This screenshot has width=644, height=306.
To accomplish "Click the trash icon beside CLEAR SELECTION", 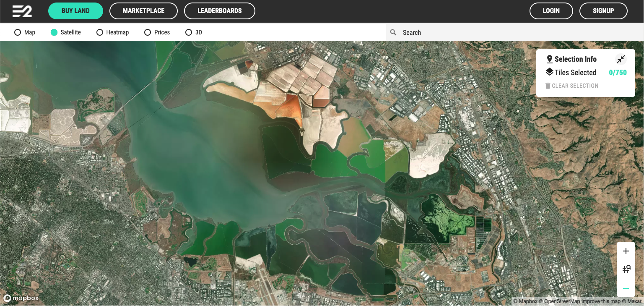I will pos(548,86).
